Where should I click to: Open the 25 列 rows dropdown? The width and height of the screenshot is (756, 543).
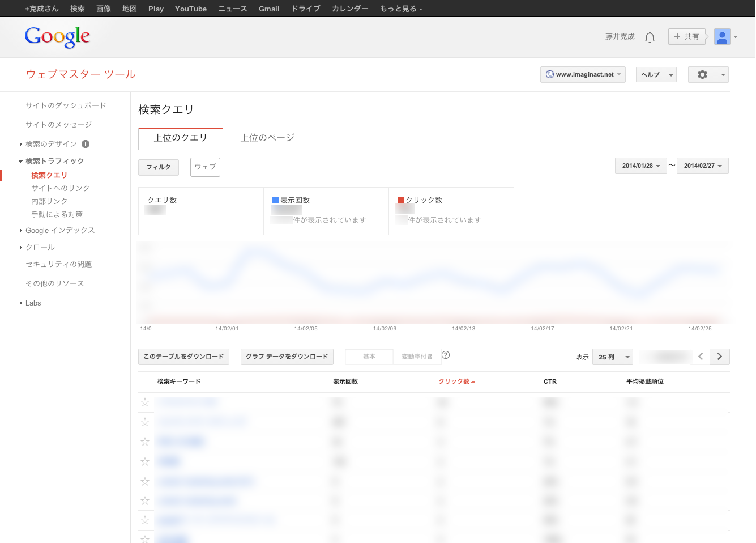[x=612, y=357]
